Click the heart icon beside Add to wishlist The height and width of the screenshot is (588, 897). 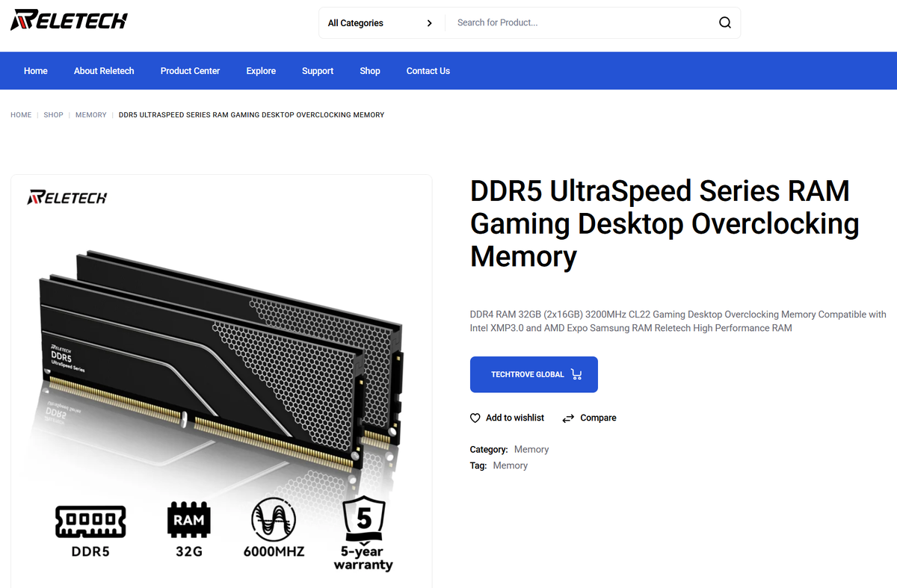coord(475,418)
